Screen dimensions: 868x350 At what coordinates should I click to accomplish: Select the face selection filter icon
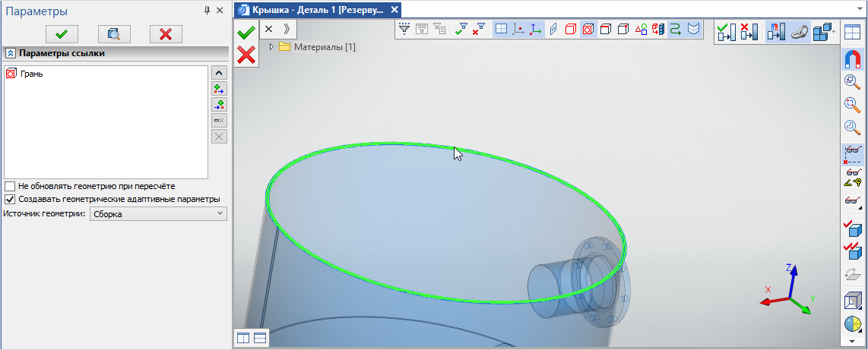(588, 30)
